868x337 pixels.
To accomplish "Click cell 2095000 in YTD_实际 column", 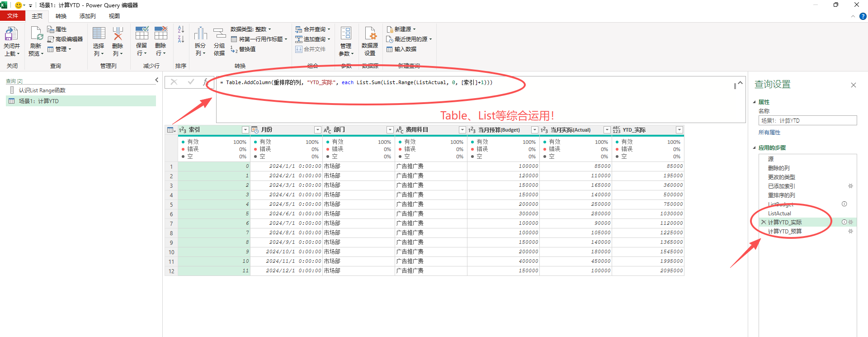I will click(648, 271).
